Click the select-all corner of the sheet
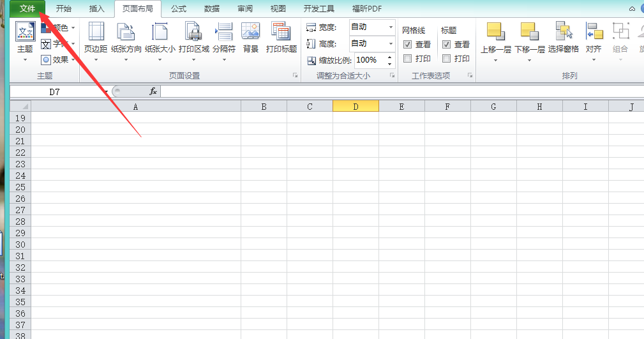 pos(20,106)
